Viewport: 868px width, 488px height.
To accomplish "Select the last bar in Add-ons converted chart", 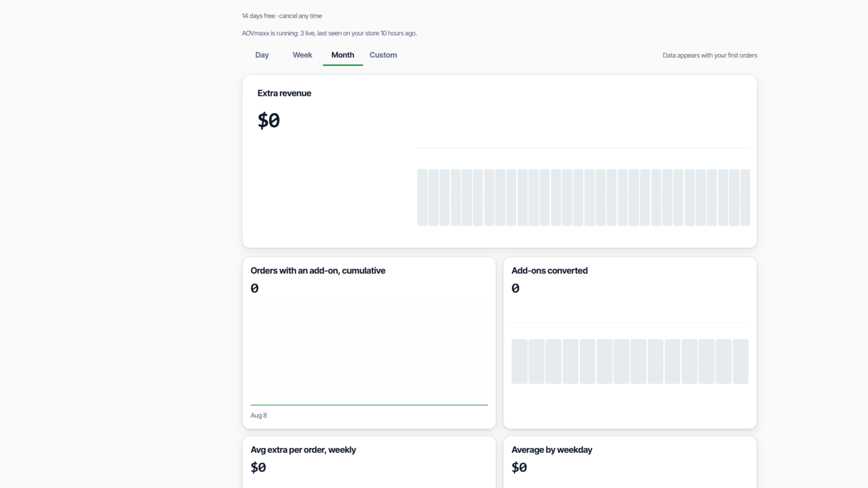I will click(x=741, y=362).
